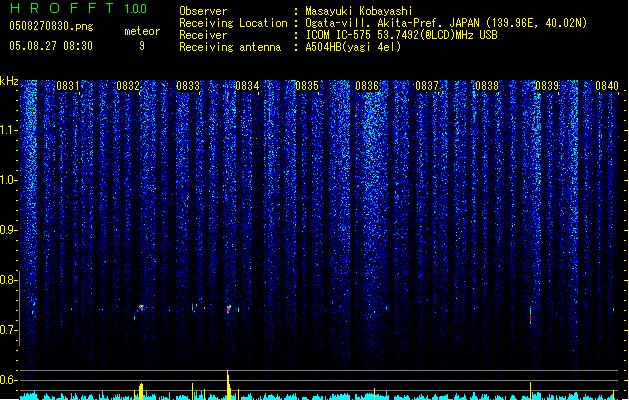The width and height of the screenshot is (629, 400).
Task: Click the 0833 time marker
Action: coord(188,86)
